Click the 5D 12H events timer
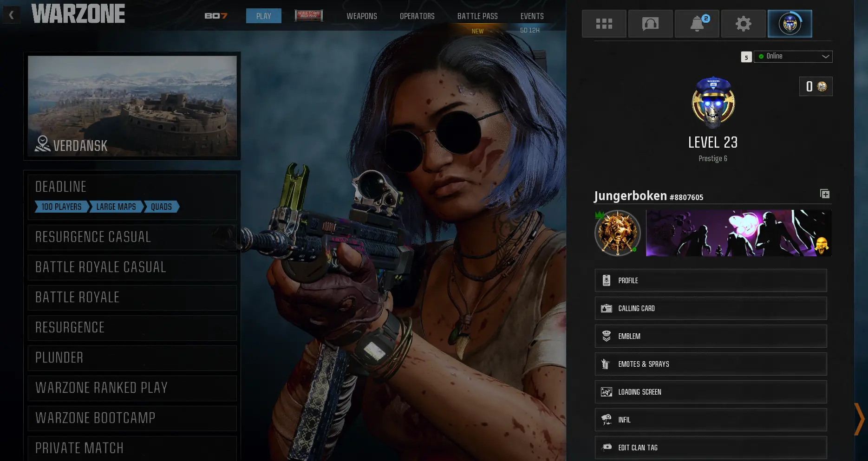The height and width of the screenshot is (461, 868). pyautogui.click(x=529, y=30)
